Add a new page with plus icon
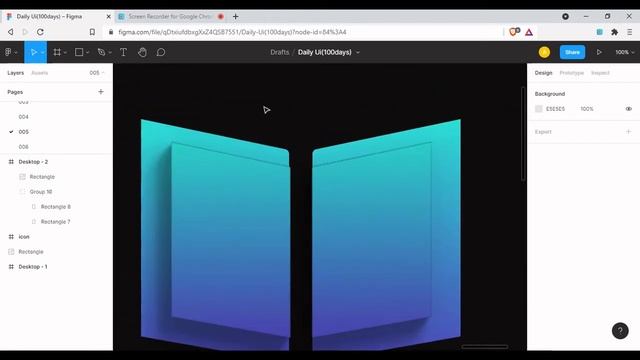The height and width of the screenshot is (360, 640). click(101, 92)
